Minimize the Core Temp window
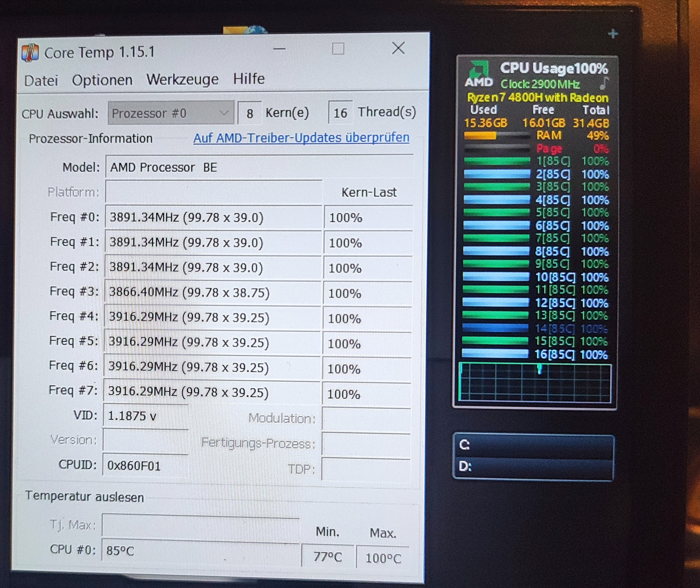The height and width of the screenshot is (588, 700). pyautogui.click(x=279, y=49)
